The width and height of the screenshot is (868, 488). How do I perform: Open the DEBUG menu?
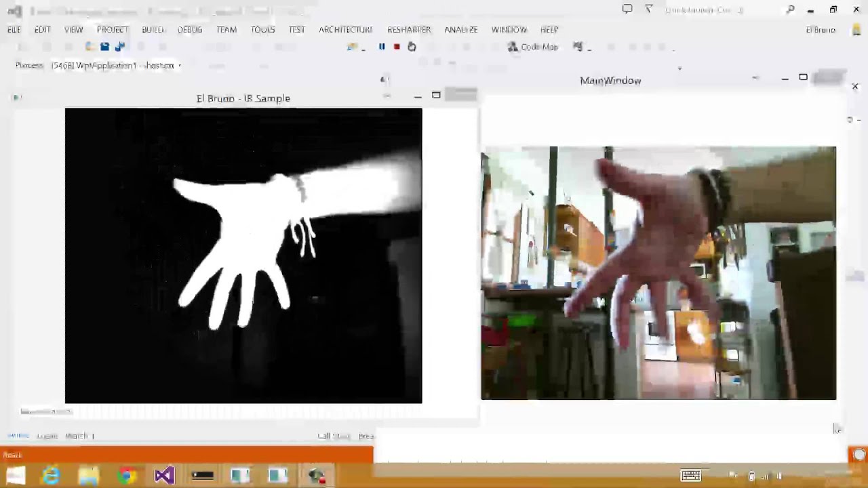(190, 30)
